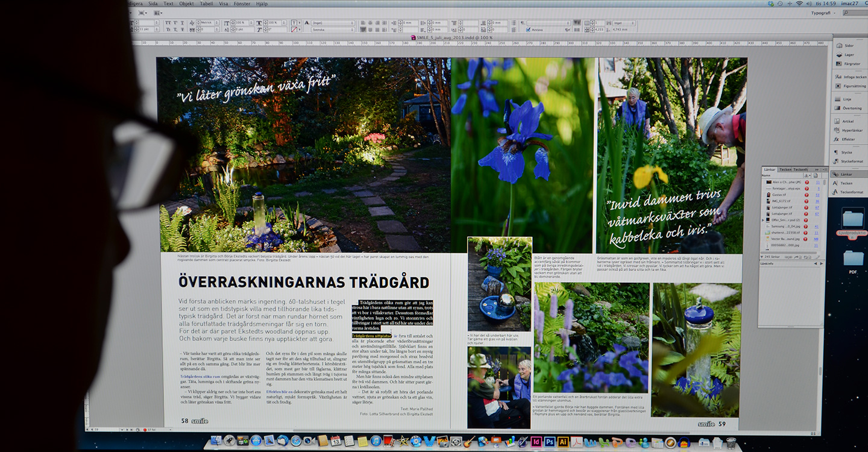Click page link 41 for Samsung..._0_04.jpg
Viewport: 868px width, 452px height.
tap(817, 227)
